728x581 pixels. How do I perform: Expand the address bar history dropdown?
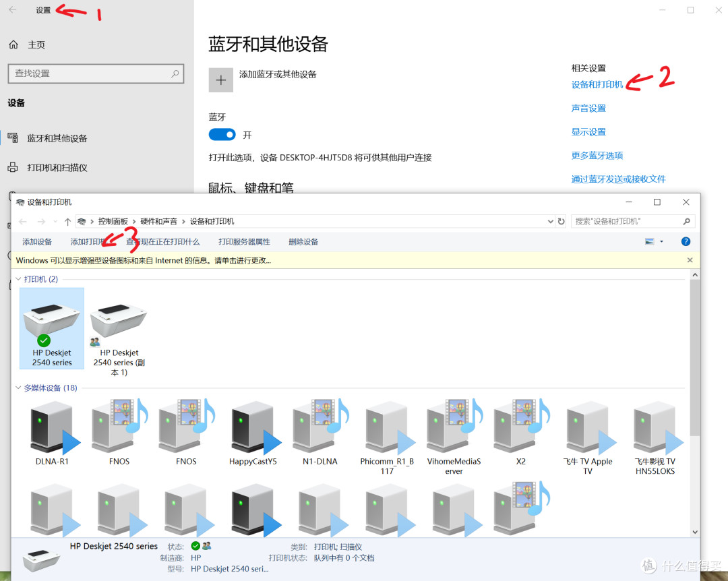550,222
